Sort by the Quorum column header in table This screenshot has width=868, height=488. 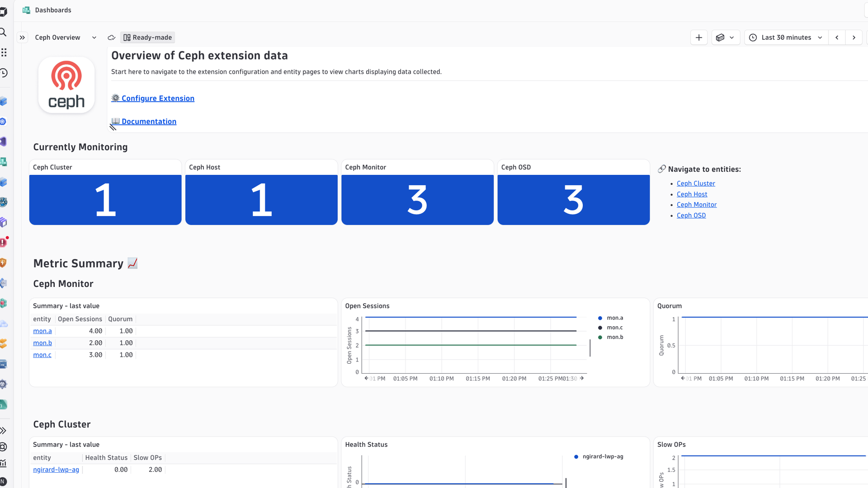click(x=120, y=319)
